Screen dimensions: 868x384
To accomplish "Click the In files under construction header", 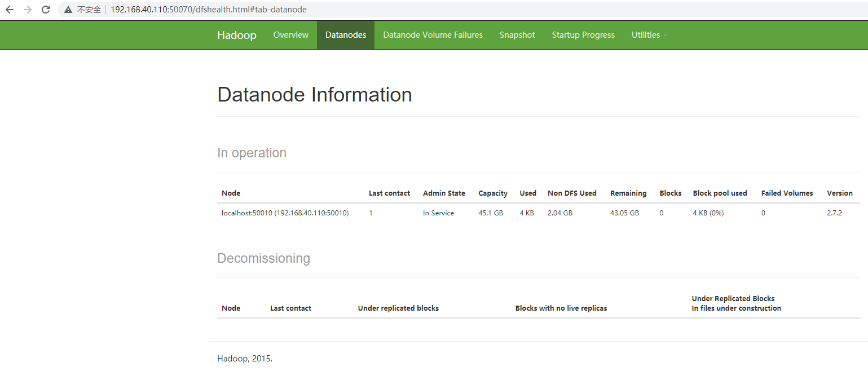I will 737,308.
